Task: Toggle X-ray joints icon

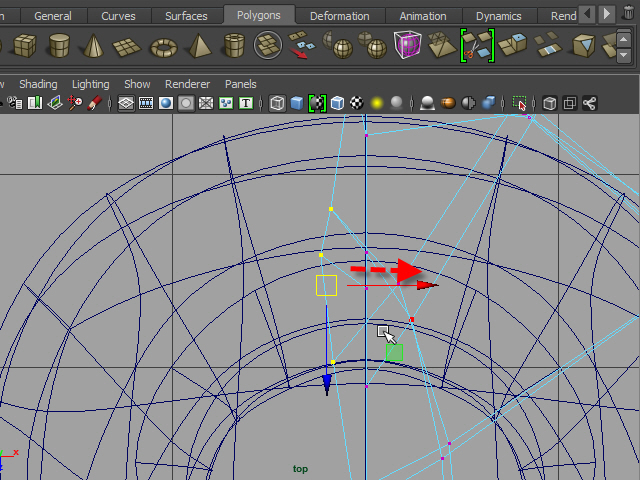Action: point(590,103)
